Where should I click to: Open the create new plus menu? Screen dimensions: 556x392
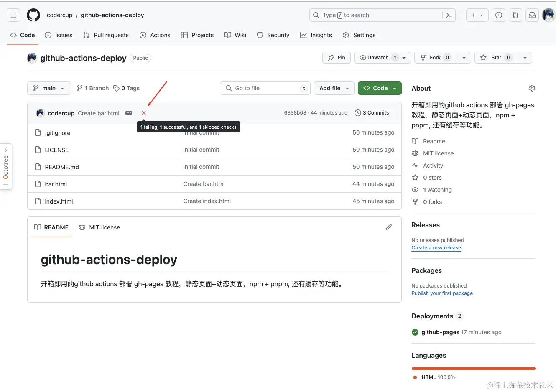click(477, 15)
